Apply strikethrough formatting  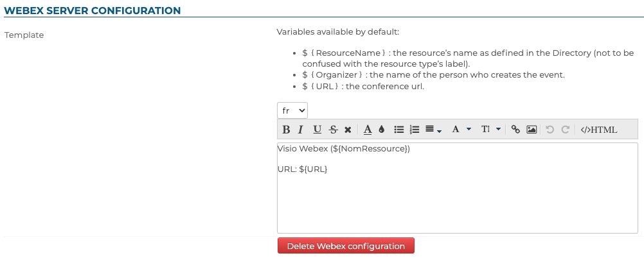tap(333, 130)
